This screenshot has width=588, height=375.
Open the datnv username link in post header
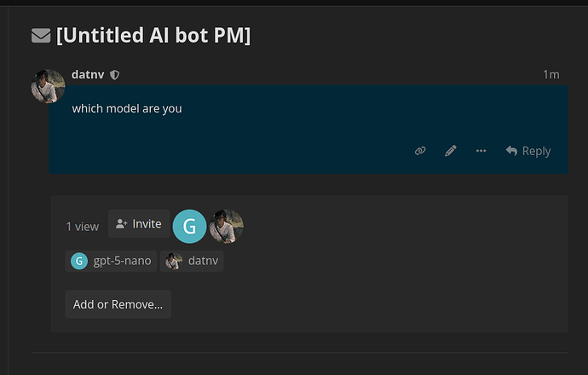88,75
